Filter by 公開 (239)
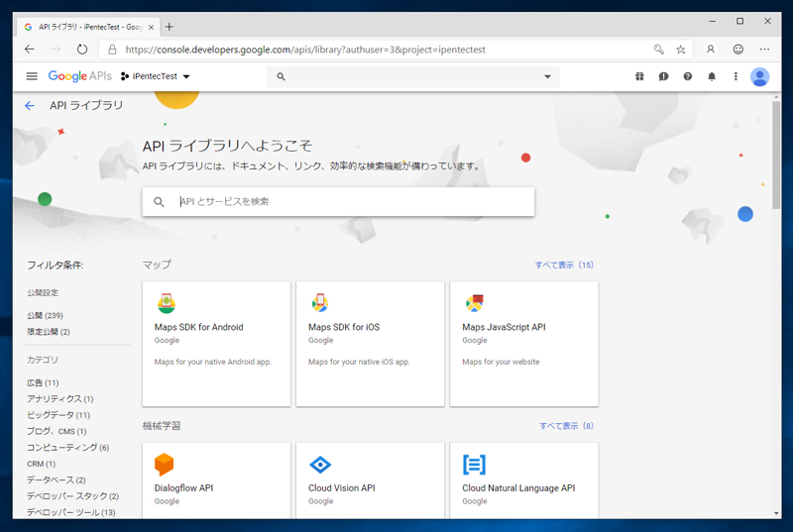Image resolution: width=793 pixels, height=532 pixels. click(x=45, y=316)
